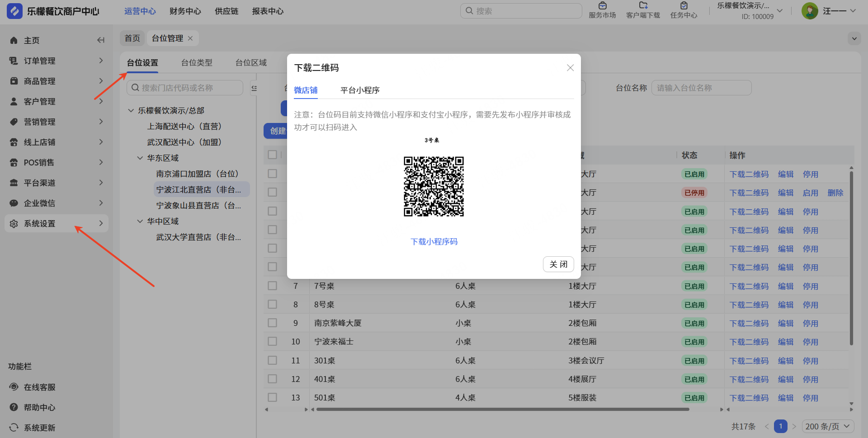Select the 微店铺 tab in dialog
868x438 pixels.
pyautogui.click(x=306, y=90)
